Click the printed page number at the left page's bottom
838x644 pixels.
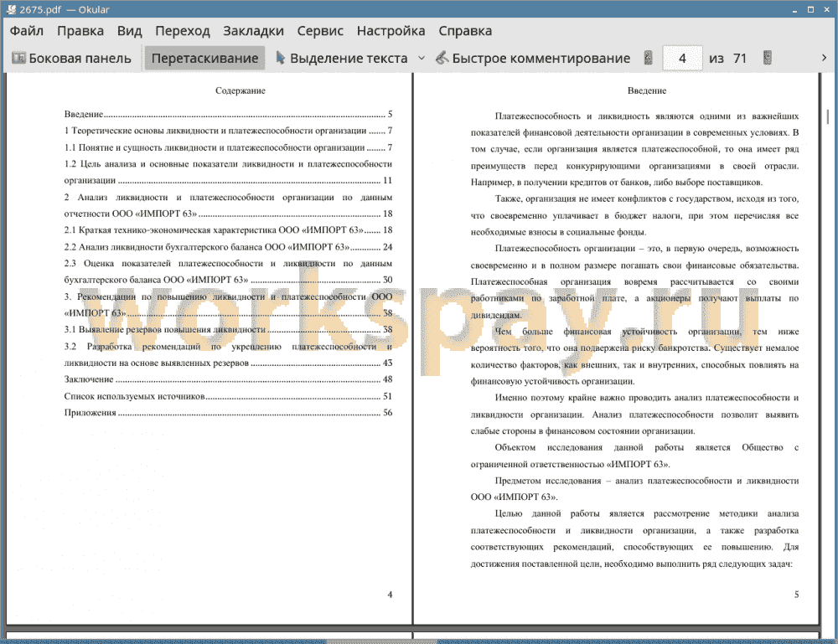coord(391,595)
